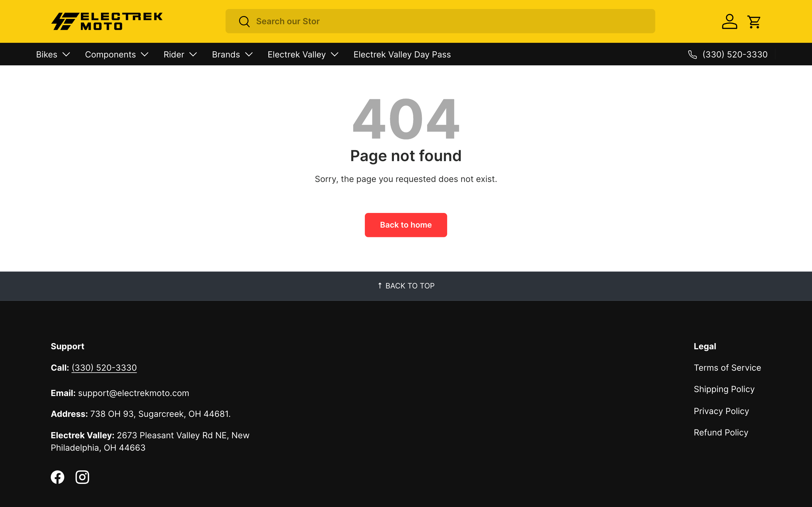812x507 pixels.
Task: Click the search magnifier icon
Action: tap(244, 21)
